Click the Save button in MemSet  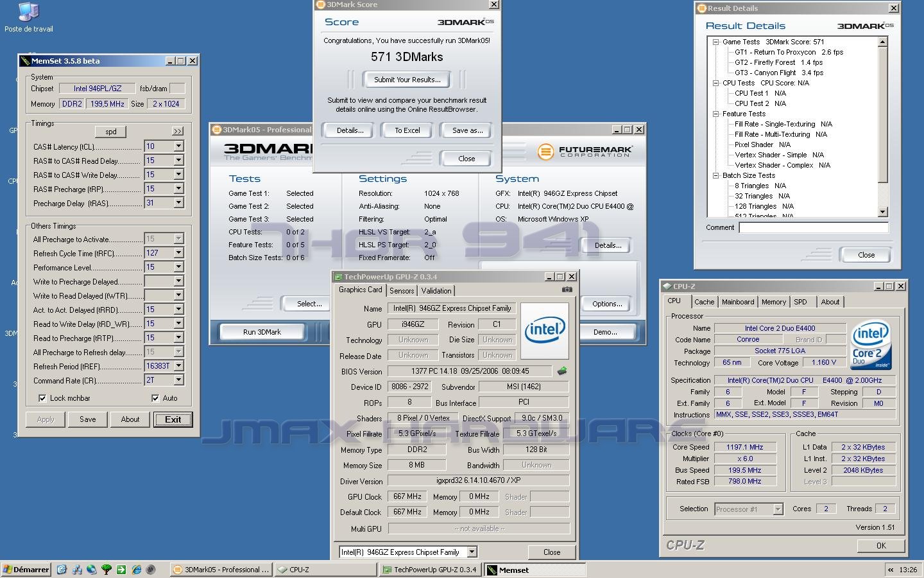(x=88, y=419)
